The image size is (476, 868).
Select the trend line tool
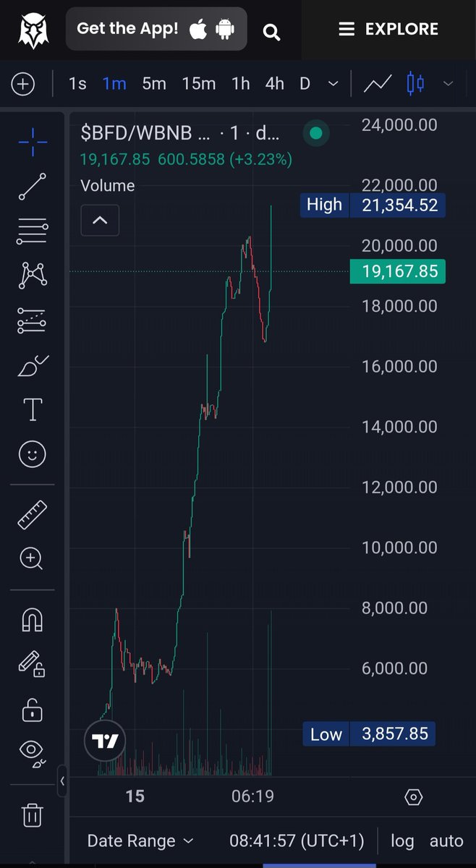click(x=33, y=187)
